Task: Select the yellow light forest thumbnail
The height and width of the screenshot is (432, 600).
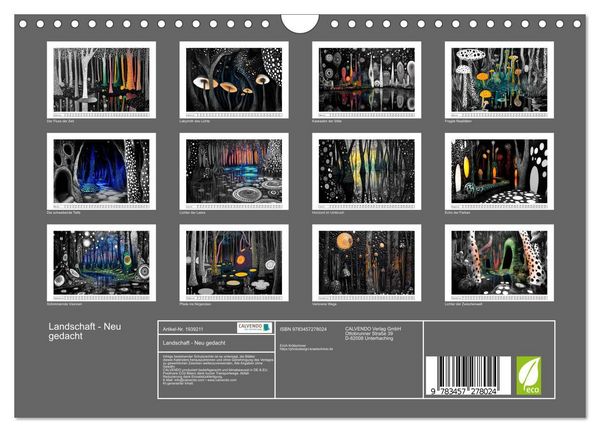Action: pos(367,171)
